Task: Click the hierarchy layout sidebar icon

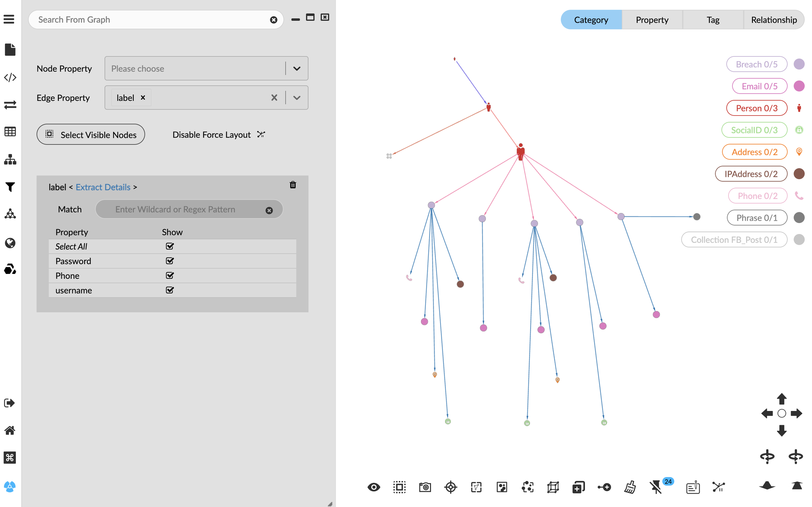Action: (x=10, y=159)
